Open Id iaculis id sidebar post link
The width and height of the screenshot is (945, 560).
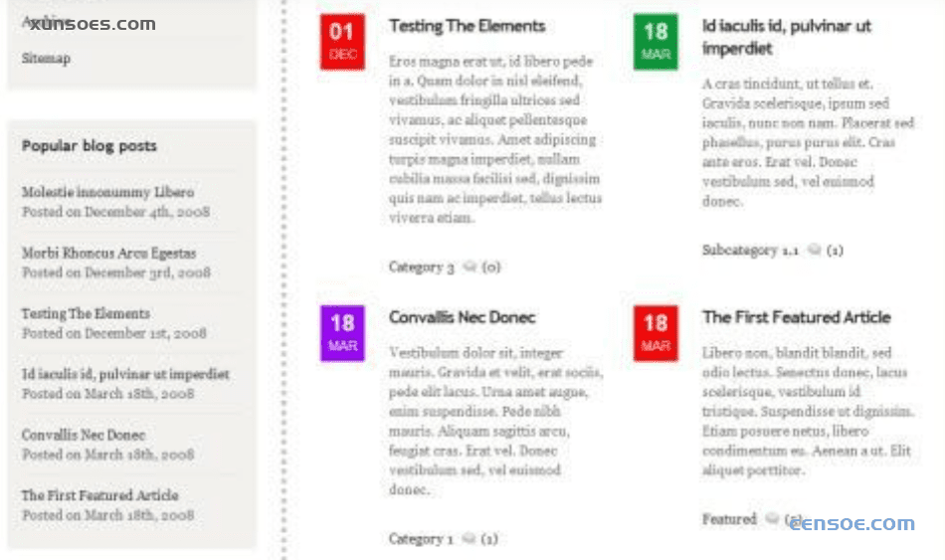coord(125,374)
